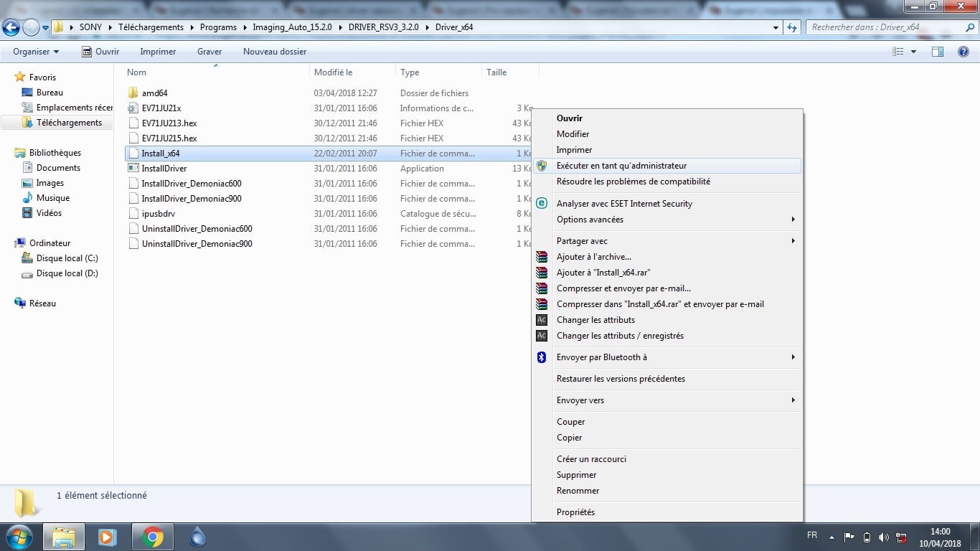
Task: Click the WinRAR icon for Ajouter à l'archive
Action: (542, 257)
